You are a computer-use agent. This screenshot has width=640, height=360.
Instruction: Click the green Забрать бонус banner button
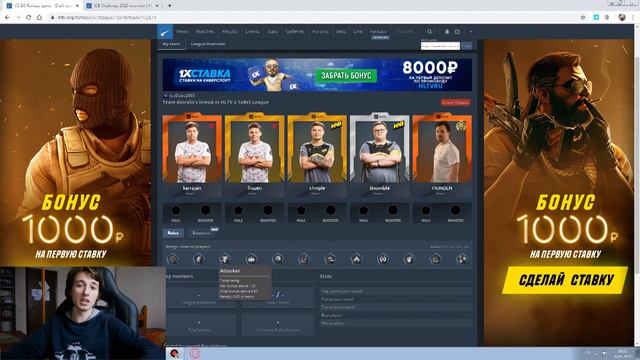pos(346,76)
